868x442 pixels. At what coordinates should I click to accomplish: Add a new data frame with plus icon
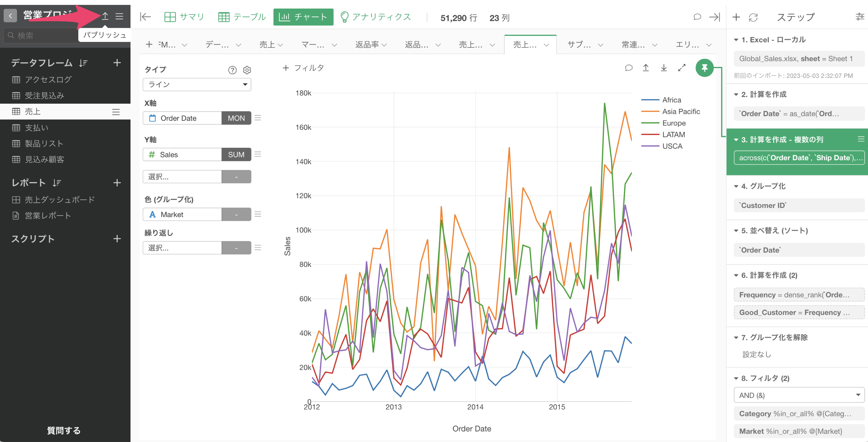point(117,63)
